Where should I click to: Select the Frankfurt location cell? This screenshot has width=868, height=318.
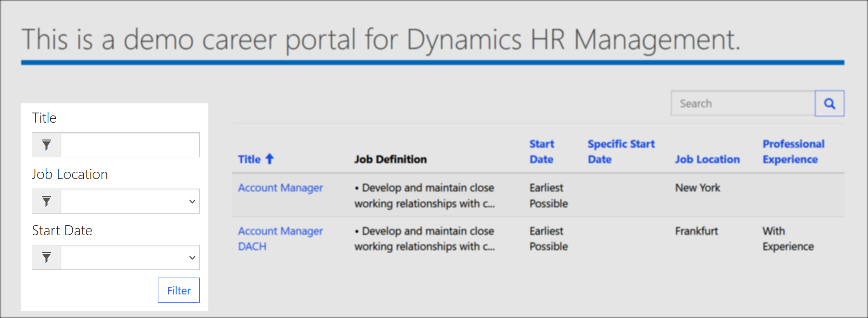tap(696, 231)
